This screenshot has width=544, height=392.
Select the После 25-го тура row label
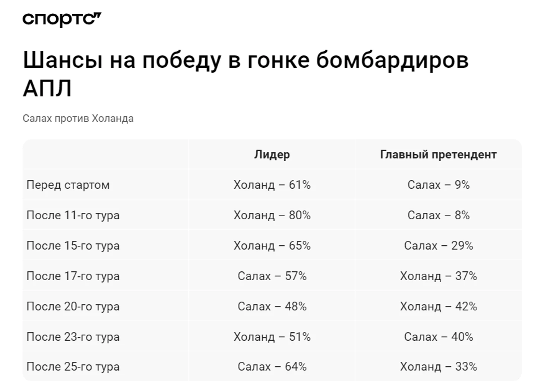point(73,367)
